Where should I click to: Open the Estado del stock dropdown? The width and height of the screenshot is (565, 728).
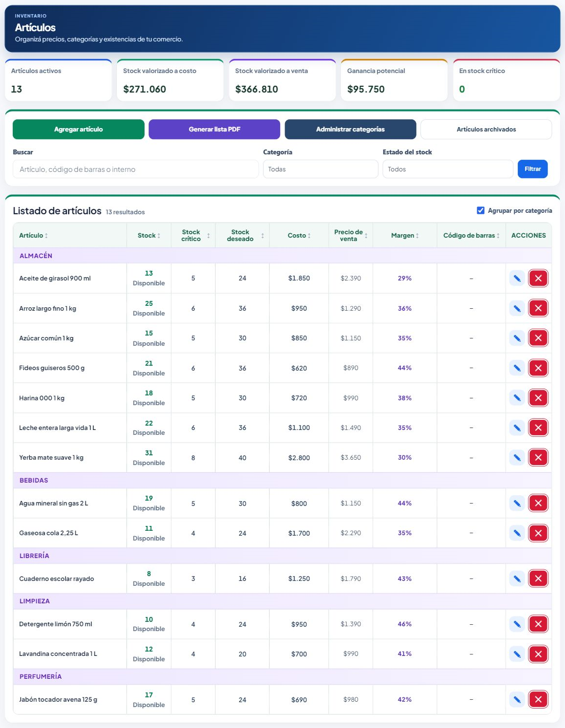(448, 169)
